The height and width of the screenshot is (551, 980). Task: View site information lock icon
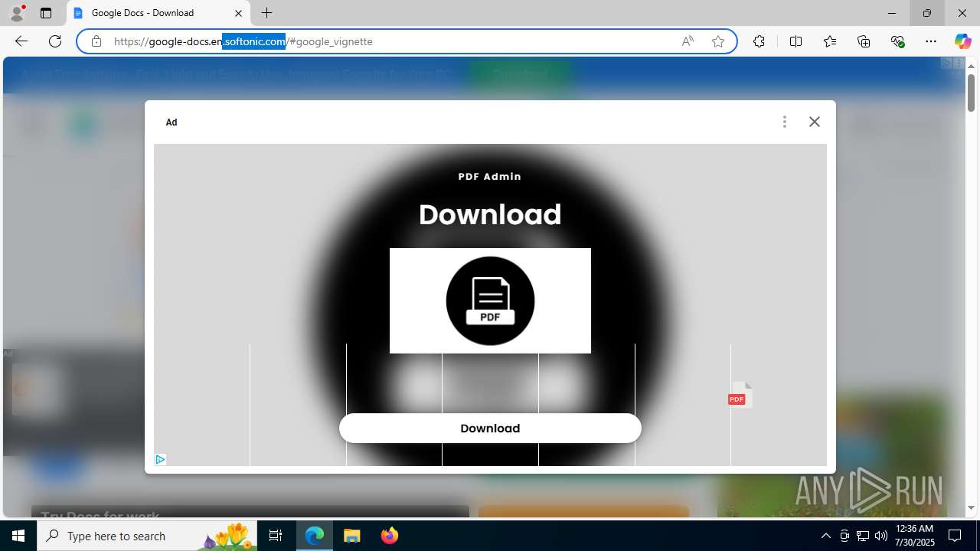coord(96,41)
